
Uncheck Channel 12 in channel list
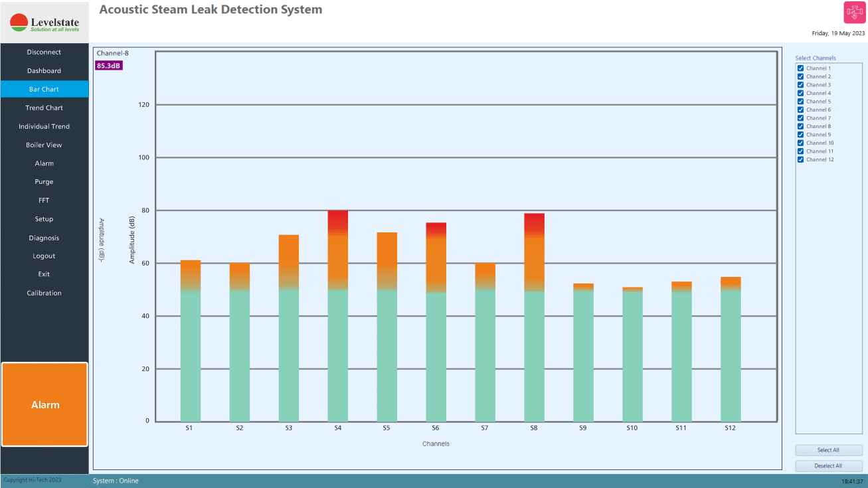tap(800, 159)
